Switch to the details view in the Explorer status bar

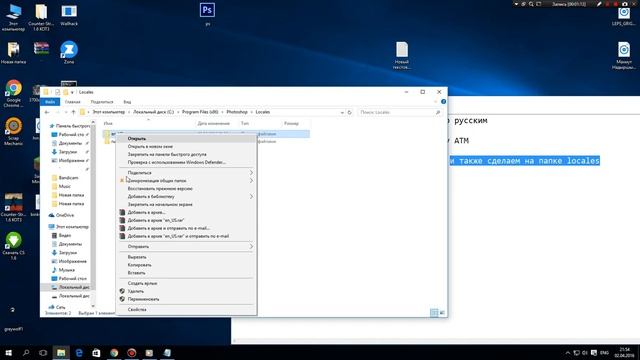(x=434, y=313)
